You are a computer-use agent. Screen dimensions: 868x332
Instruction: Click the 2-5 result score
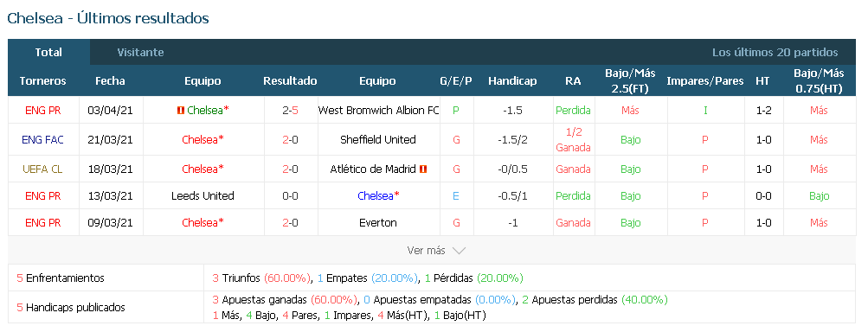pos(290,110)
